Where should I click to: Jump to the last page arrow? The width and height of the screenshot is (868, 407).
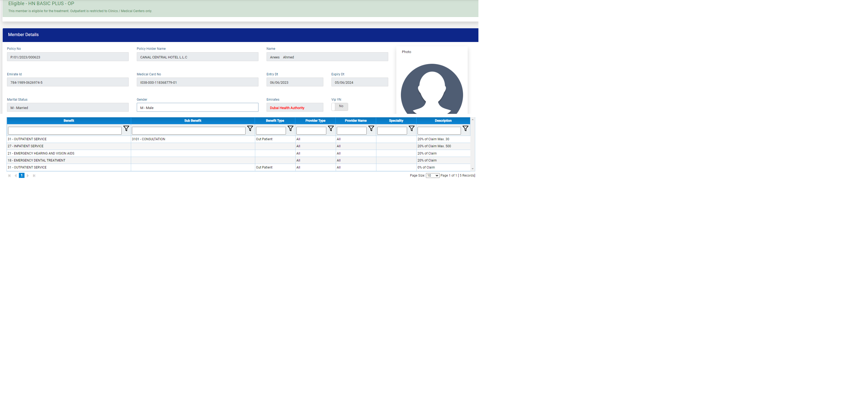click(34, 176)
